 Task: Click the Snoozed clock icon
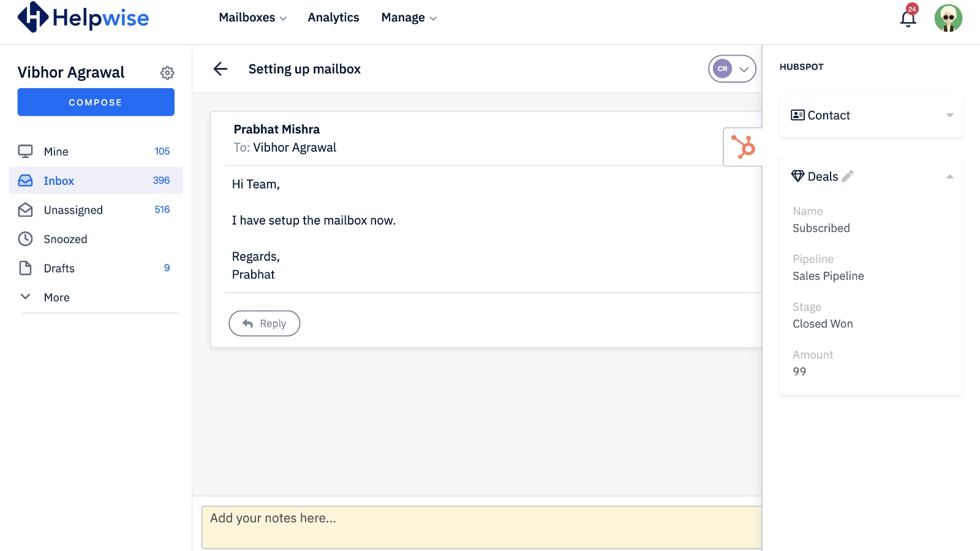click(25, 239)
